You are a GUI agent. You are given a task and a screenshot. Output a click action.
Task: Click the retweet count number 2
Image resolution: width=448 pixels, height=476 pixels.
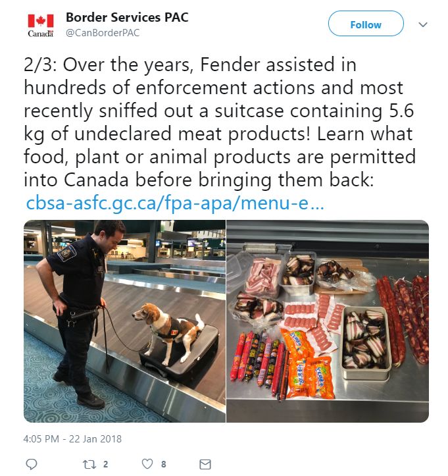tap(105, 464)
